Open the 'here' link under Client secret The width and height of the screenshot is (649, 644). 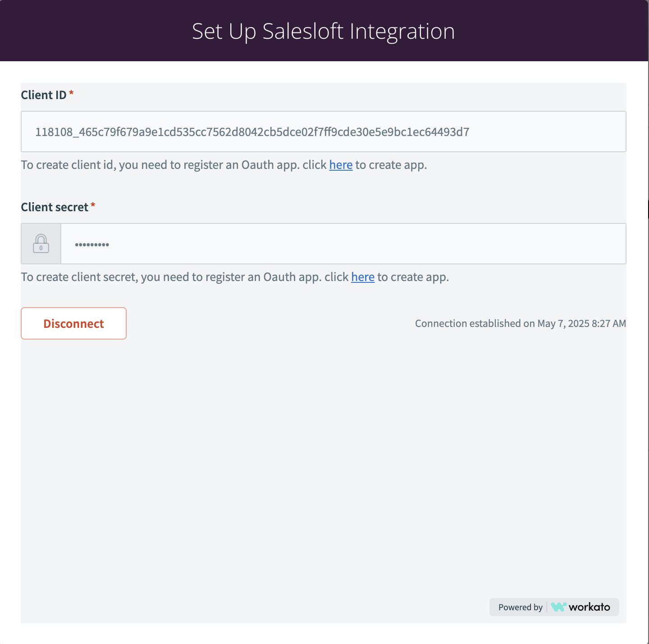click(x=363, y=277)
